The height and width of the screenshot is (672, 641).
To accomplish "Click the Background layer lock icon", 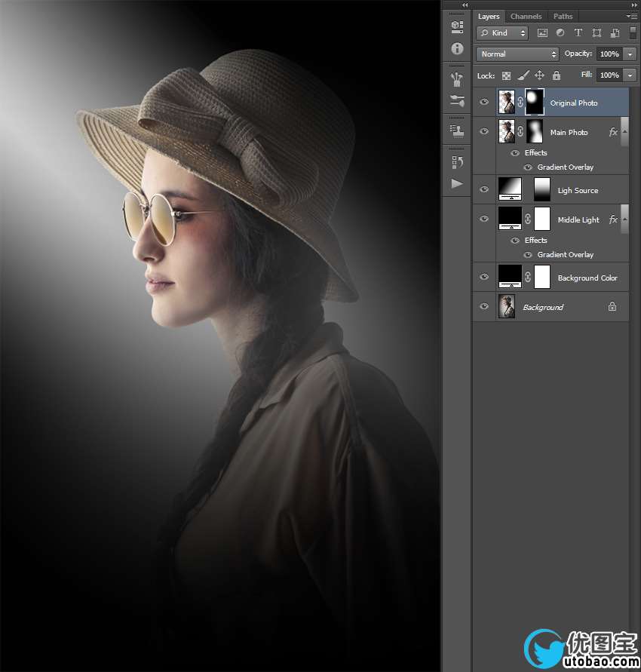I will [612, 306].
